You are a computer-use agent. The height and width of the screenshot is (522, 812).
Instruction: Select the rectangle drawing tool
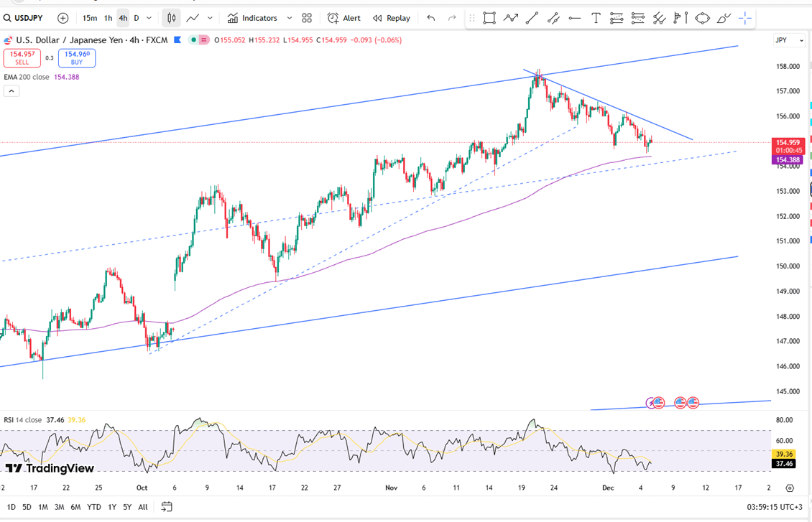pyautogui.click(x=489, y=18)
